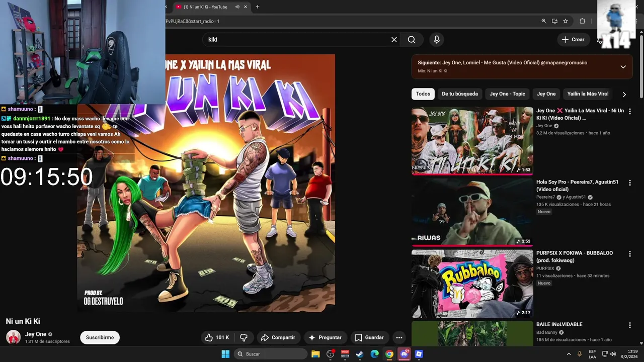Mute the YouTube tab audio icon
The image size is (644, 362).
tap(237, 7)
